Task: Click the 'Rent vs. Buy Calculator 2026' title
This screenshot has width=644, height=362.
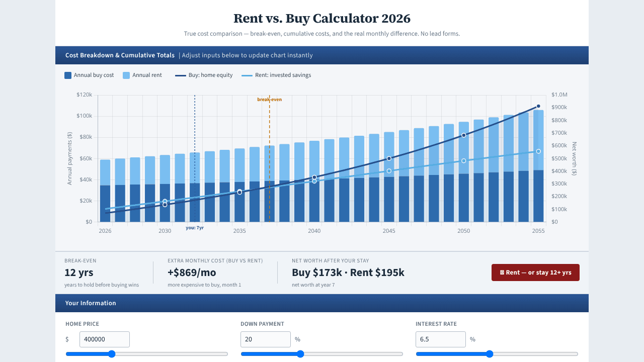Action: (x=322, y=19)
